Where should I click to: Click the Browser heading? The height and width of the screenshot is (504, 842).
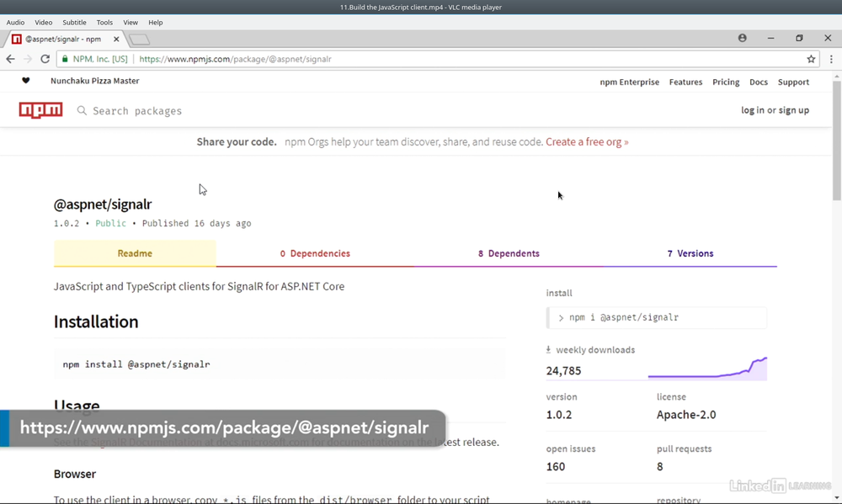(75, 474)
